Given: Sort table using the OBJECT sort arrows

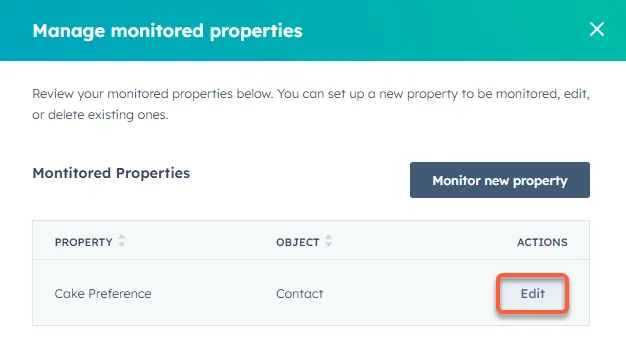Looking at the screenshot, I should pos(328,241).
